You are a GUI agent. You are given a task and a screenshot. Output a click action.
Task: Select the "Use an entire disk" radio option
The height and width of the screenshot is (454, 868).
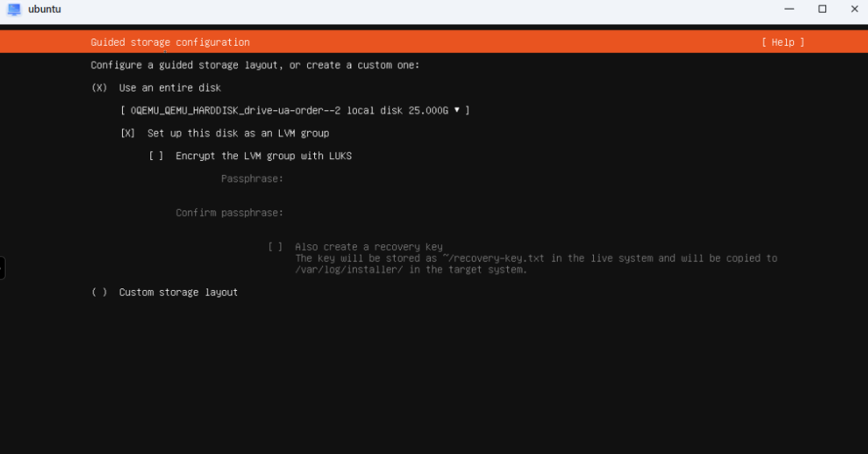point(100,88)
